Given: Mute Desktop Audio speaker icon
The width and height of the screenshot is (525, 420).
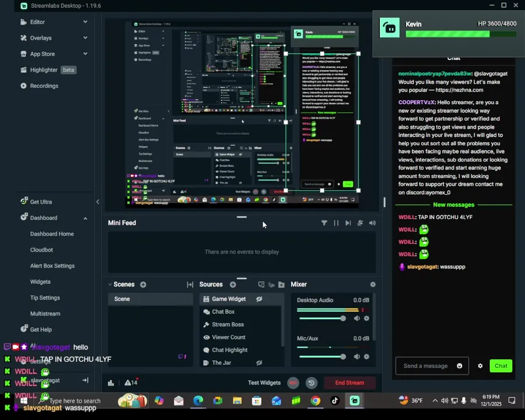Looking at the screenshot, I should 357,318.
